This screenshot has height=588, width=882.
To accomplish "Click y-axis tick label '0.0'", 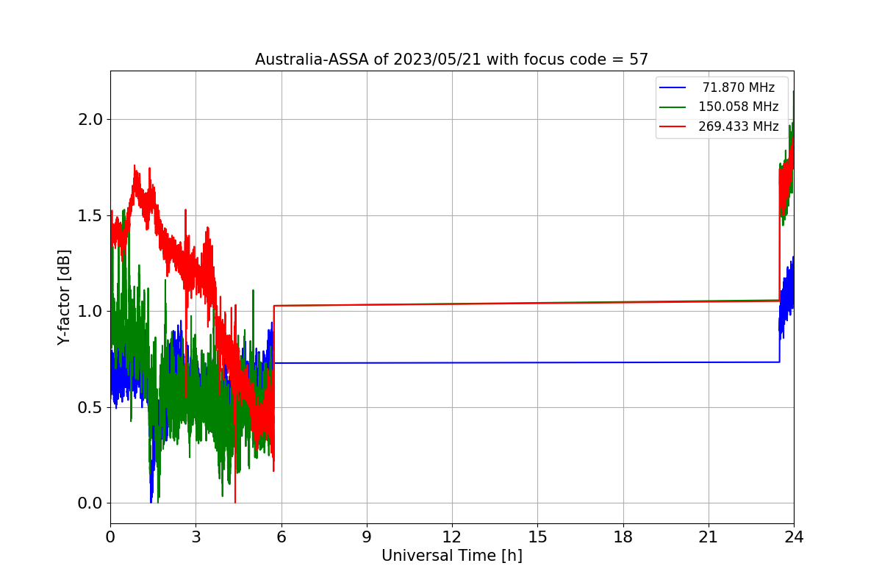I will [x=90, y=503].
